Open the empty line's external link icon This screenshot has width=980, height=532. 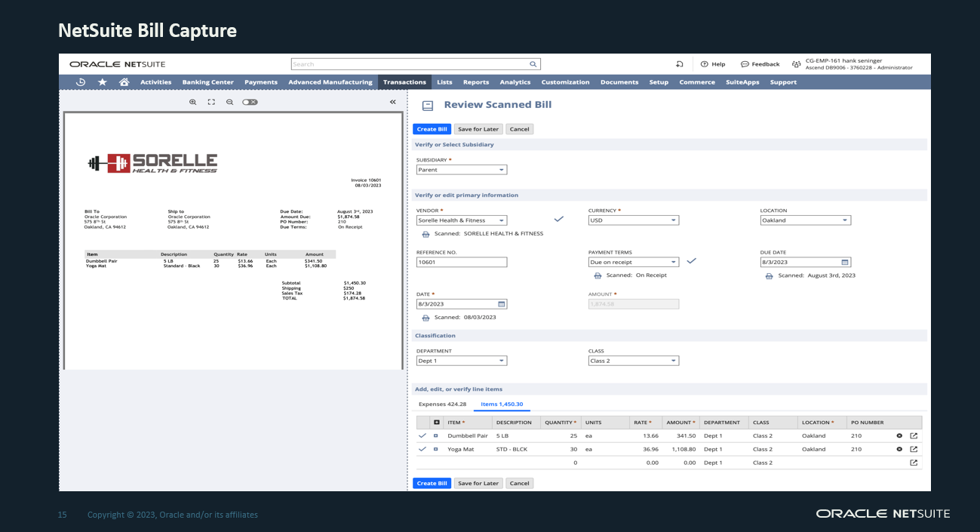coord(914,463)
